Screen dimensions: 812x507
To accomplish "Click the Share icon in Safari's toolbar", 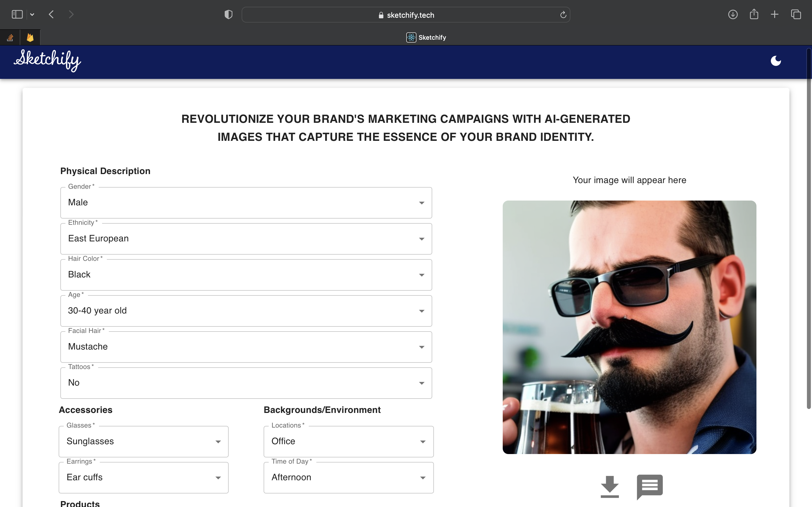I will click(754, 14).
